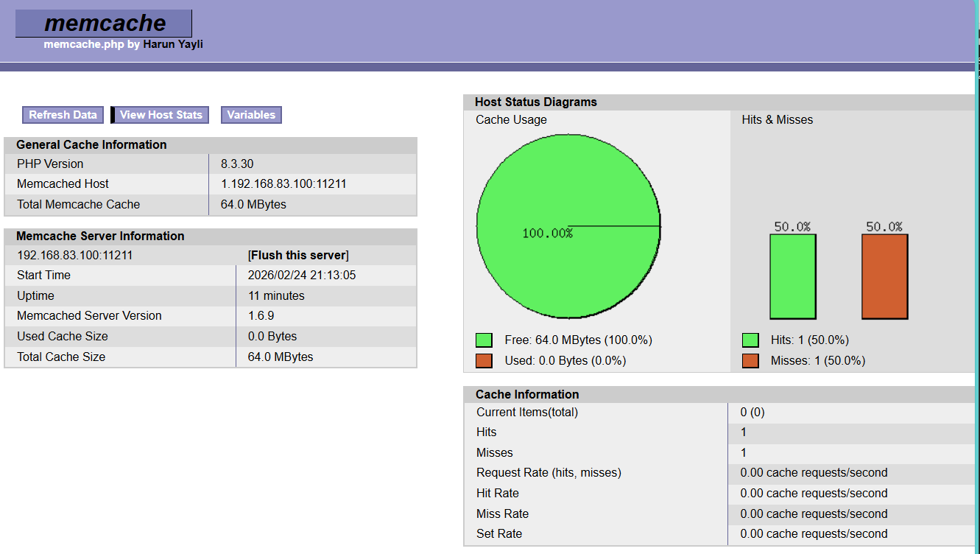Viewport: 980px width, 554px height.
Task: Click the Uptime value 11 minutes
Action: pos(276,296)
